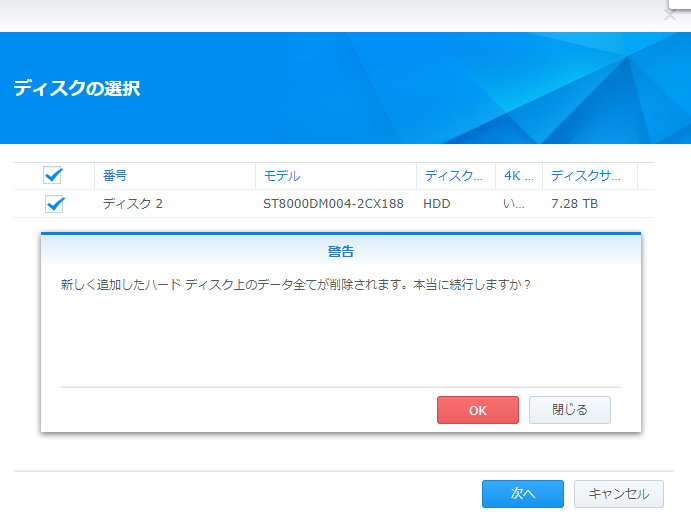Sort by 番号 column header
The image size is (691, 514).
click(175, 176)
